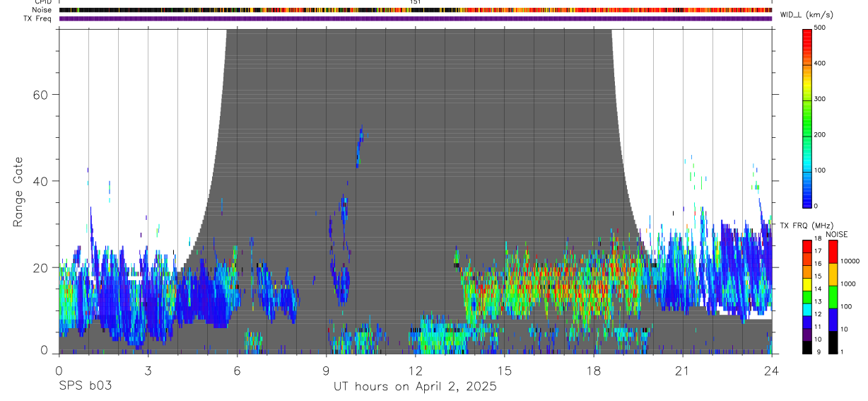Click the NOISE legend title above the noise colorbar

tap(836, 234)
